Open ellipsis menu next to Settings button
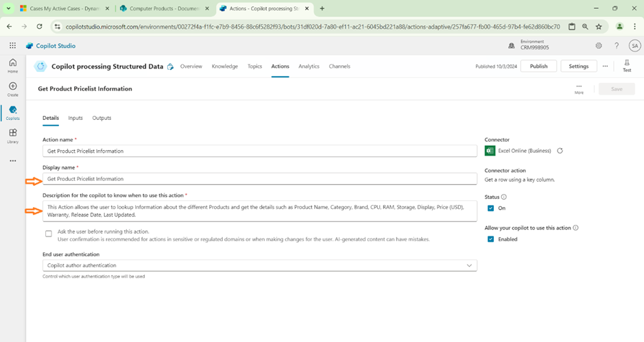The height and width of the screenshot is (342, 644). (x=605, y=66)
